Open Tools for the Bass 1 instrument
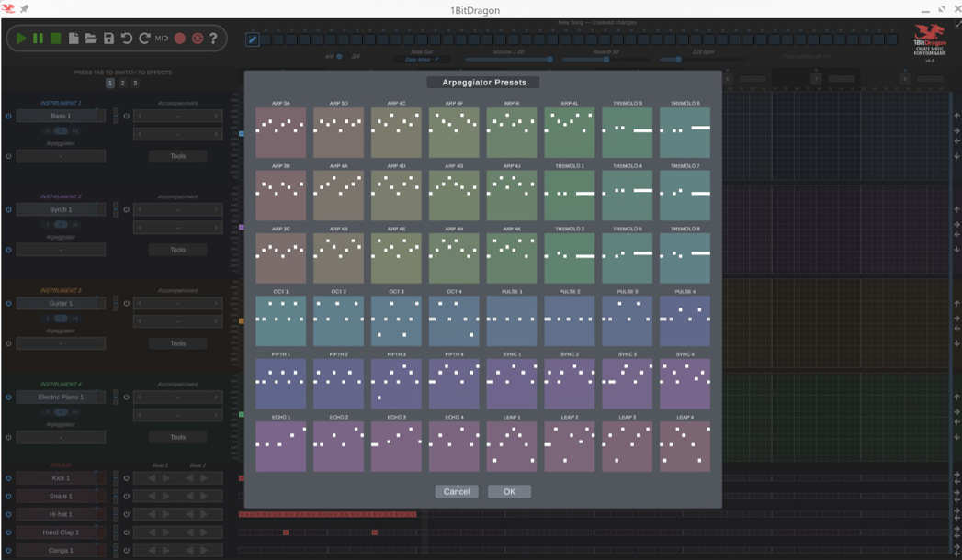Screen dimensions: 962x560 click(178, 156)
